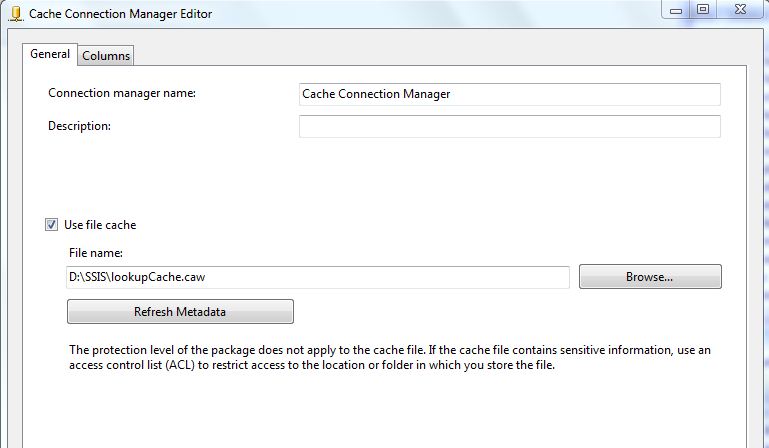Click the File name label
Image resolution: width=769 pixels, height=448 pixels.
(95, 254)
